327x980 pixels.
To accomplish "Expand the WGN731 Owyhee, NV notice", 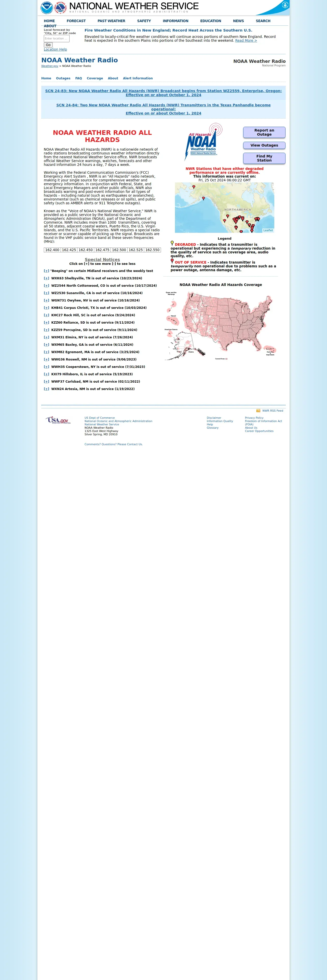I will coord(46,300).
